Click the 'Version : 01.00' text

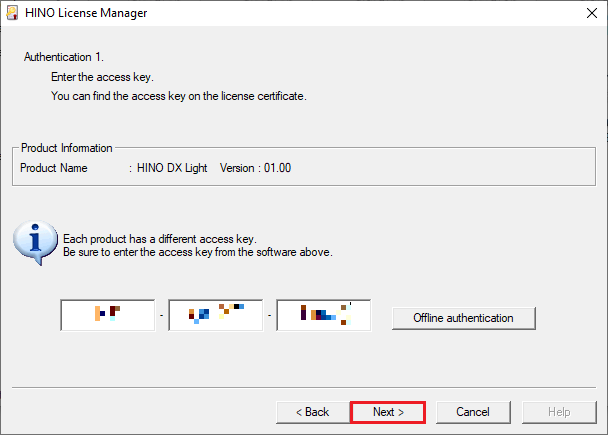[256, 168]
